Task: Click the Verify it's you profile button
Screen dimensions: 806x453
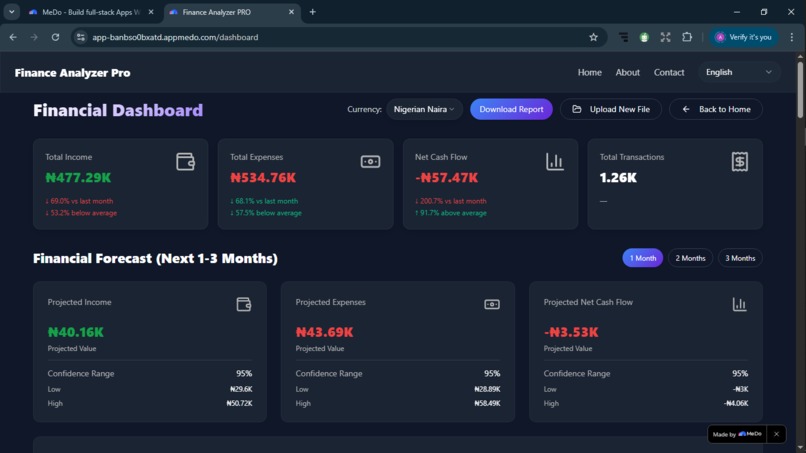Action: point(744,37)
